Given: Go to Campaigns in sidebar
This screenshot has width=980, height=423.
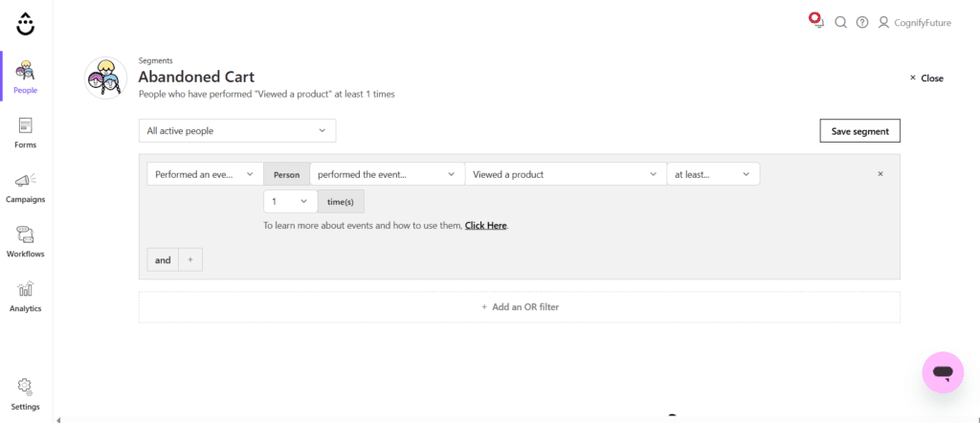Looking at the screenshot, I should pyautogui.click(x=26, y=187).
